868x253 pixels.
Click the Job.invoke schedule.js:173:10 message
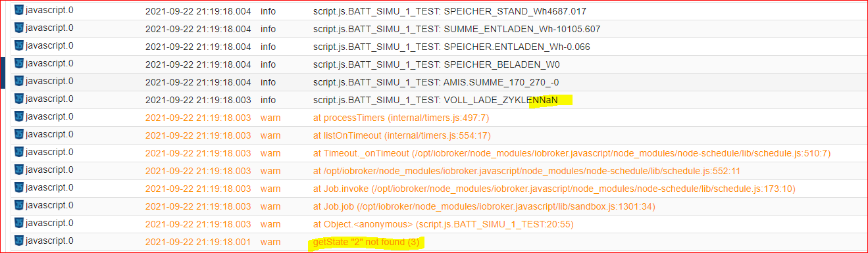pos(555,189)
